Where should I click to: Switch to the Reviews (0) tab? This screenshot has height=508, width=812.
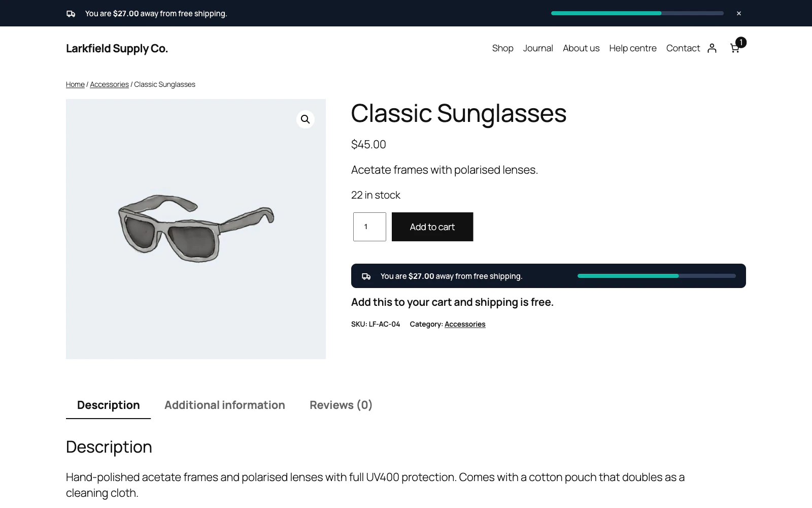[x=341, y=405]
